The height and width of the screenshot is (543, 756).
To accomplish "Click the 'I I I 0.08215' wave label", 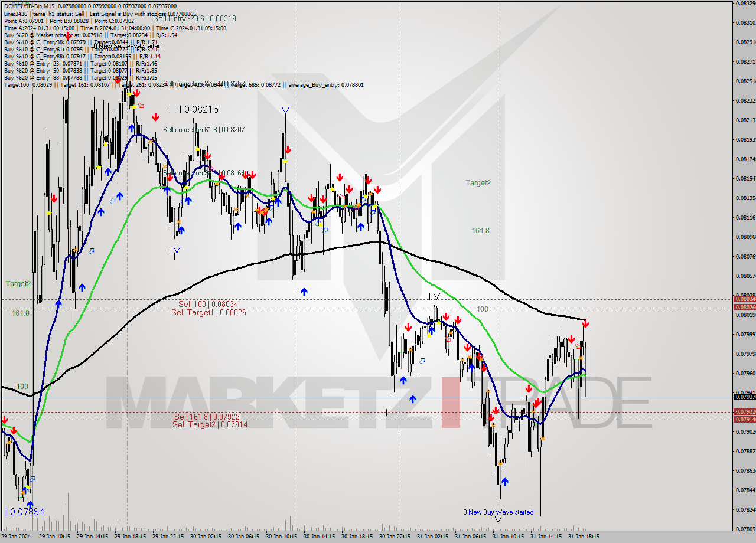I will coord(193,109).
